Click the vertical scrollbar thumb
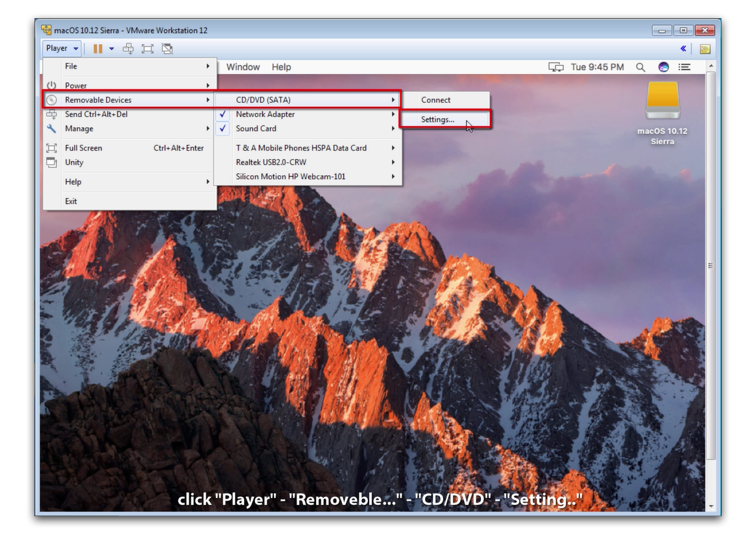This screenshot has width=756, height=548. (x=710, y=266)
